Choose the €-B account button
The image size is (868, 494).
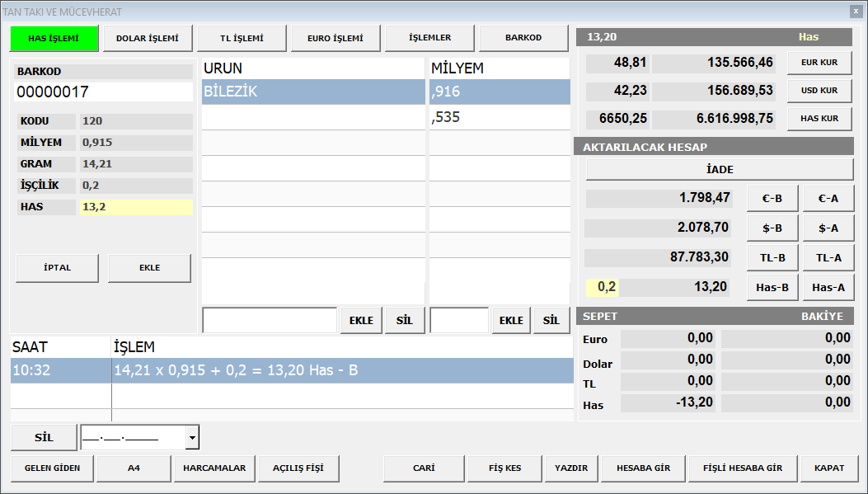coord(772,199)
